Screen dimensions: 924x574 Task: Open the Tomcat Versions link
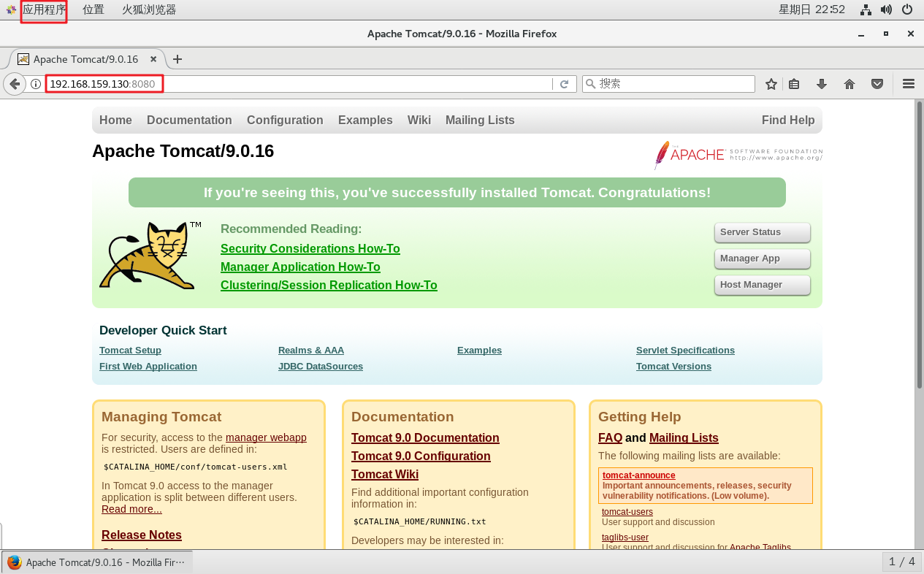[673, 367]
